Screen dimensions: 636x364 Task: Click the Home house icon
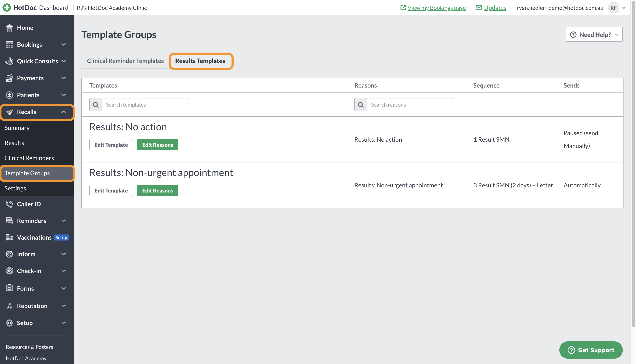point(9,28)
